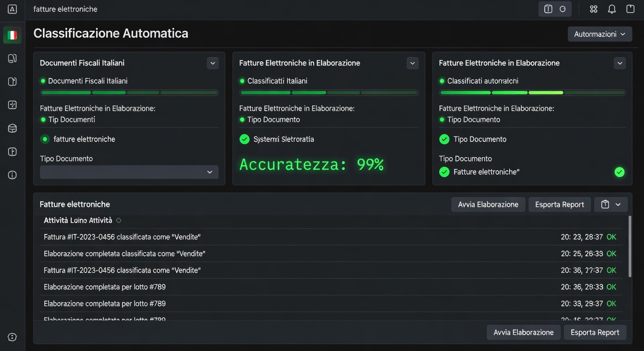644x351 pixels.
Task: Open the database icon in the sidebar
Action: [x=12, y=128]
